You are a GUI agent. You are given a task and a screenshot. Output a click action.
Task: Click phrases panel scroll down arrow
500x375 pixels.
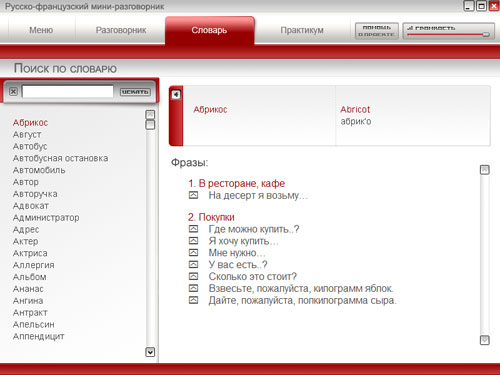485,340
